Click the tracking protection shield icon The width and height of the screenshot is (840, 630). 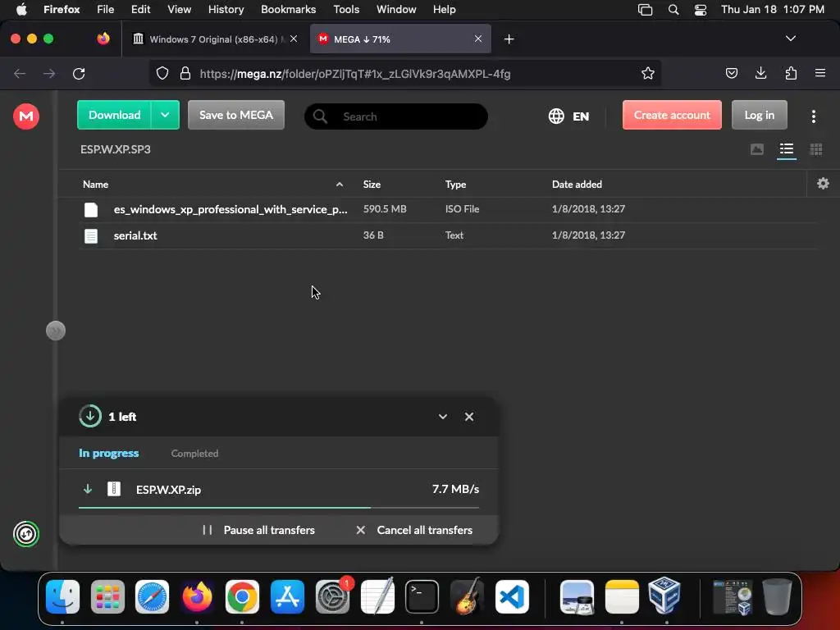[x=162, y=73]
